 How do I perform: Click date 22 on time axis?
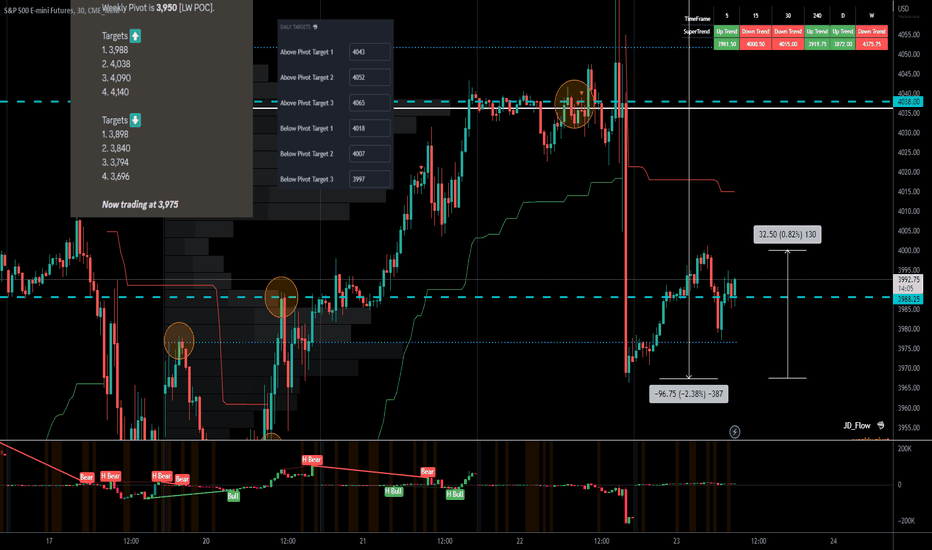pos(519,541)
